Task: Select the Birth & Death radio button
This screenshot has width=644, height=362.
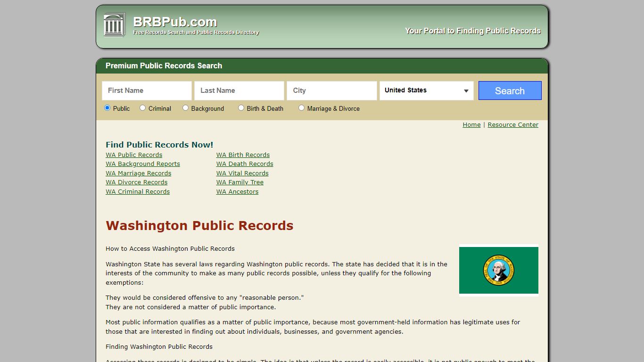Action: click(241, 108)
